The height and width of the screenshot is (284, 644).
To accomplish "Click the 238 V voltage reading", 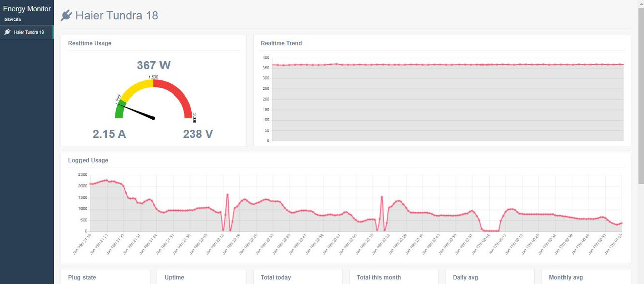I will click(x=198, y=134).
